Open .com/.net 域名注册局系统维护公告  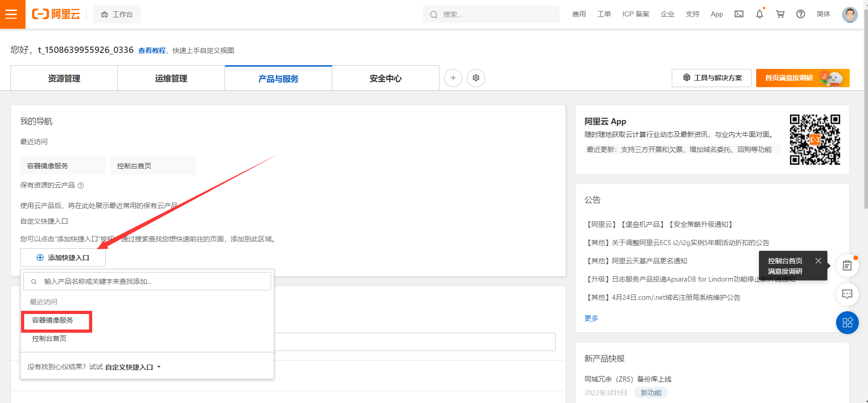pos(662,297)
